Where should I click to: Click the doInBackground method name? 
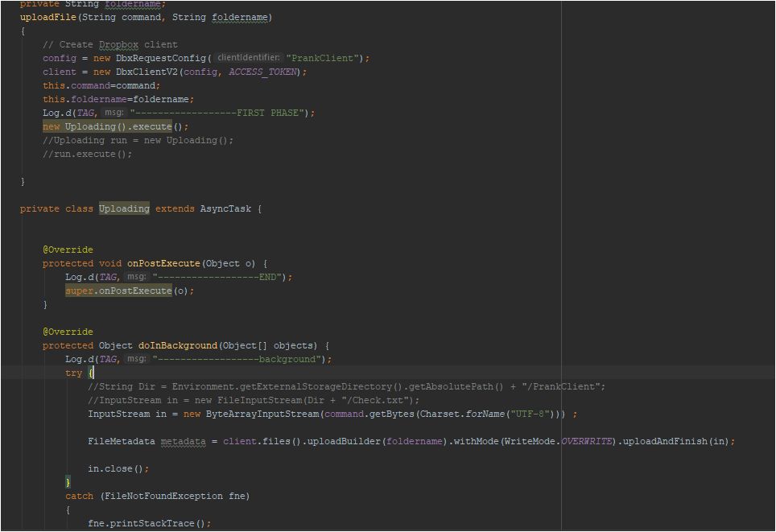coord(178,345)
